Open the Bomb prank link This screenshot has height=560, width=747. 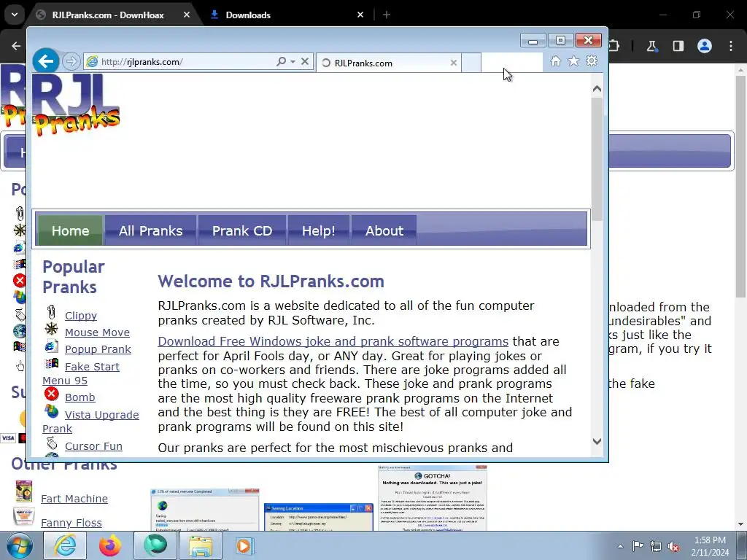pos(80,397)
